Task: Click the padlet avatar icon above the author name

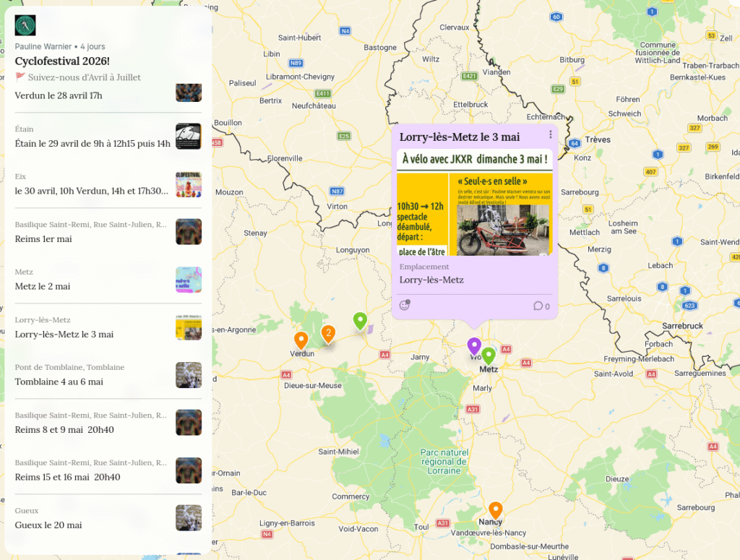Action: pos(25,25)
